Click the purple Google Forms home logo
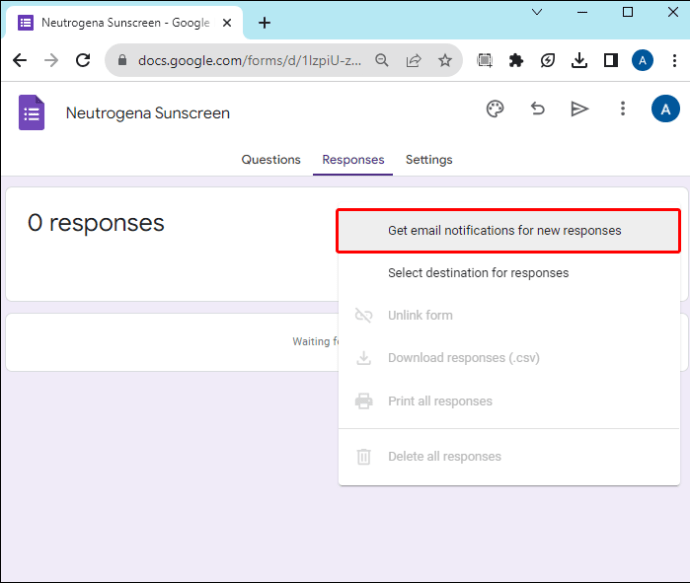 [31, 113]
